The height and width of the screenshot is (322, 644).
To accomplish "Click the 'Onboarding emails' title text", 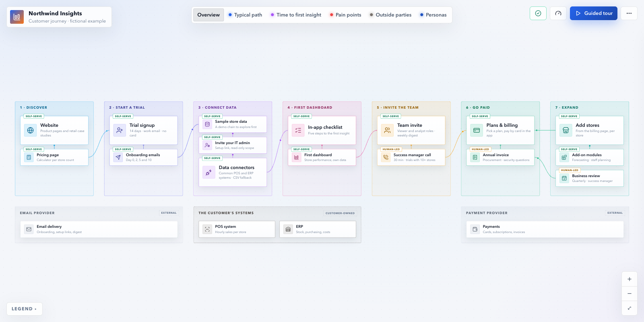I will (x=143, y=155).
